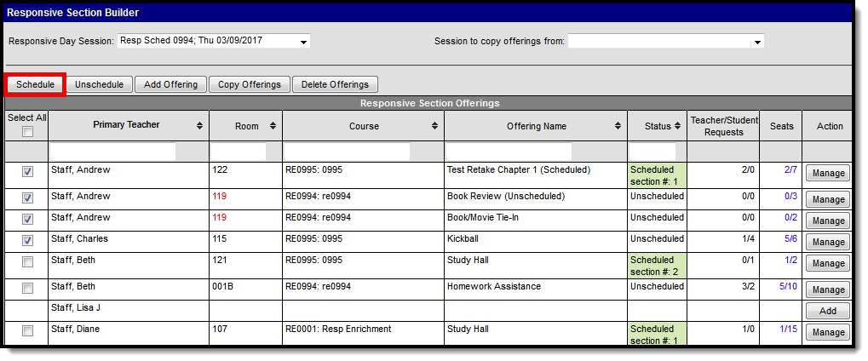The width and height of the screenshot is (868, 361).
Task: Manage the Kickball offering
Action: 828,243
